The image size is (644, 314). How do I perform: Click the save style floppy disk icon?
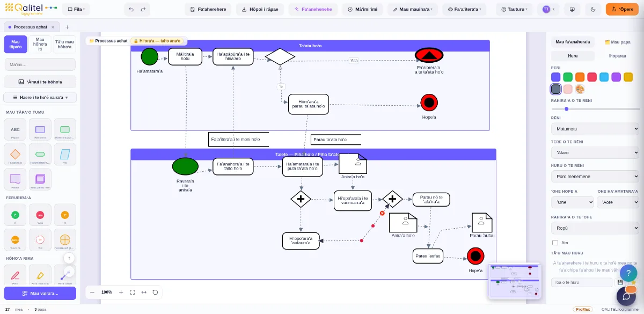620,282
